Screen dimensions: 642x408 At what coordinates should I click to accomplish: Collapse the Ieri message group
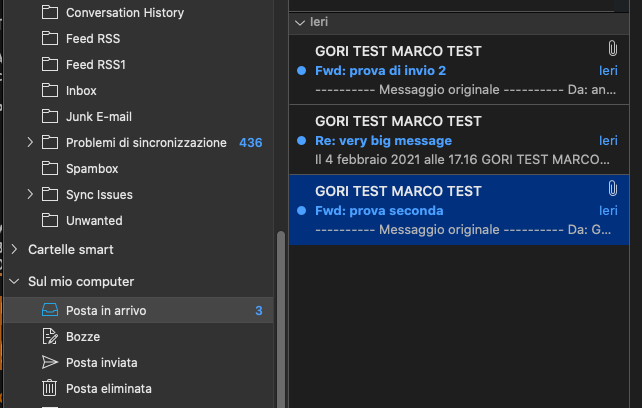299,21
